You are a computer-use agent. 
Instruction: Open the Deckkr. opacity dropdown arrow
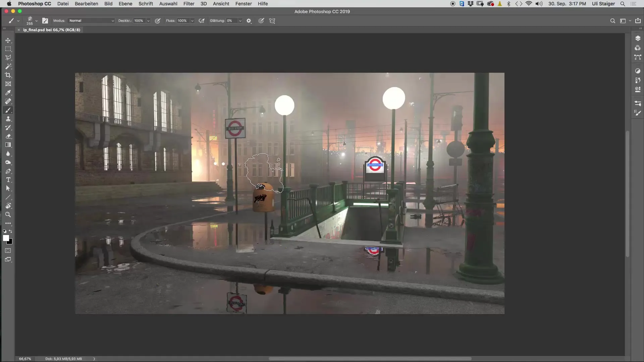(x=148, y=21)
